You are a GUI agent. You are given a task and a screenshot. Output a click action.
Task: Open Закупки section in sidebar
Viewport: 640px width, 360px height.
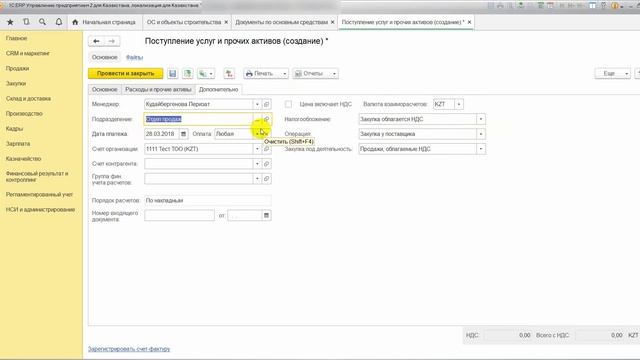16,84
